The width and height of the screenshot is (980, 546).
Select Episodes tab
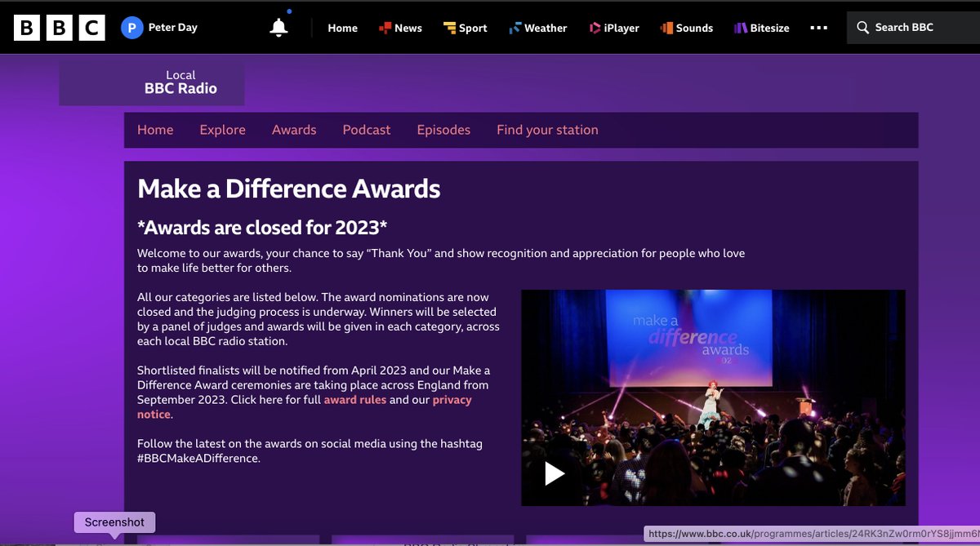tap(443, 130)
